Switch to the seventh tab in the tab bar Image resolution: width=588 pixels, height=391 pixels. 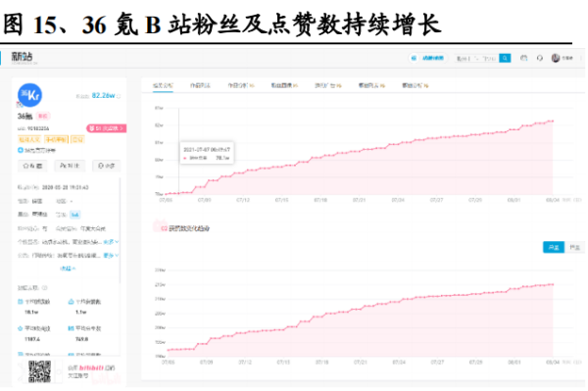click(x=416, y=86)
